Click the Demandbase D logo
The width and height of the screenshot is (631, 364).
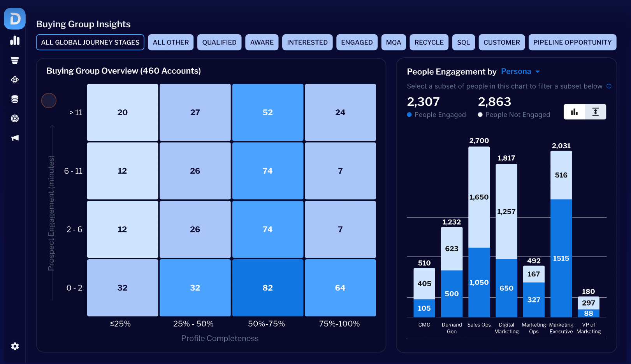(x=15, y=19)
